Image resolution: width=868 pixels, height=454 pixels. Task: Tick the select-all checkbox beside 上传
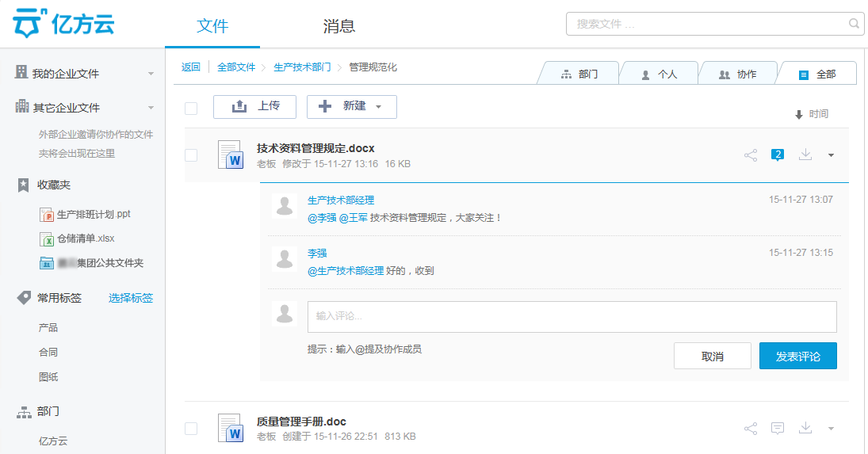191,108
